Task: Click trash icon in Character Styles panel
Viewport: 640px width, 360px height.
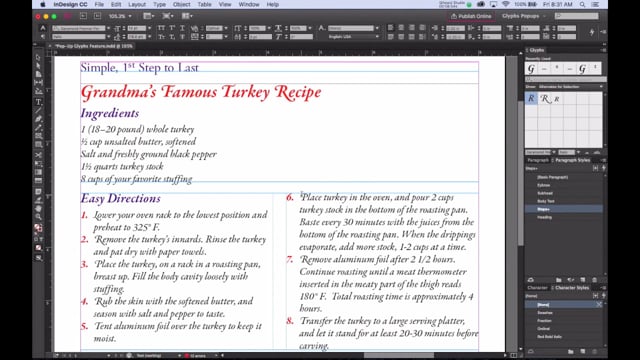Action: click(594, 351)
